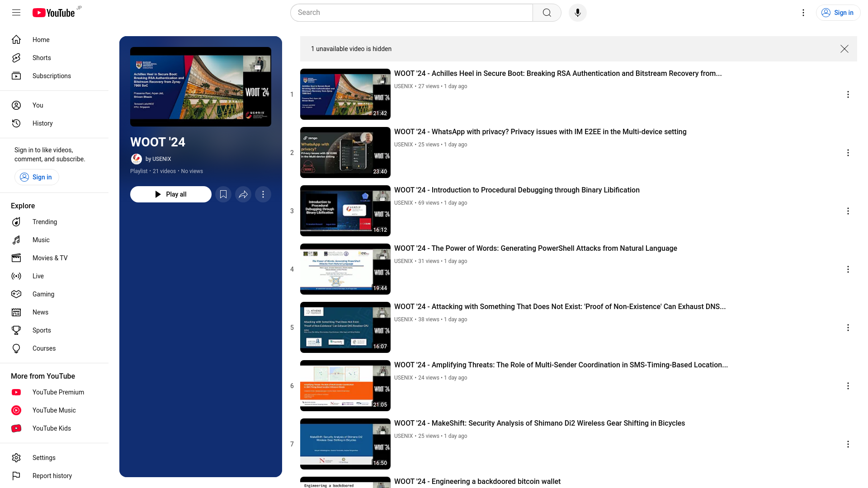The image size is (868, 488).
Task: Open Shorts from the sidebar
Action: coord(54,58)
